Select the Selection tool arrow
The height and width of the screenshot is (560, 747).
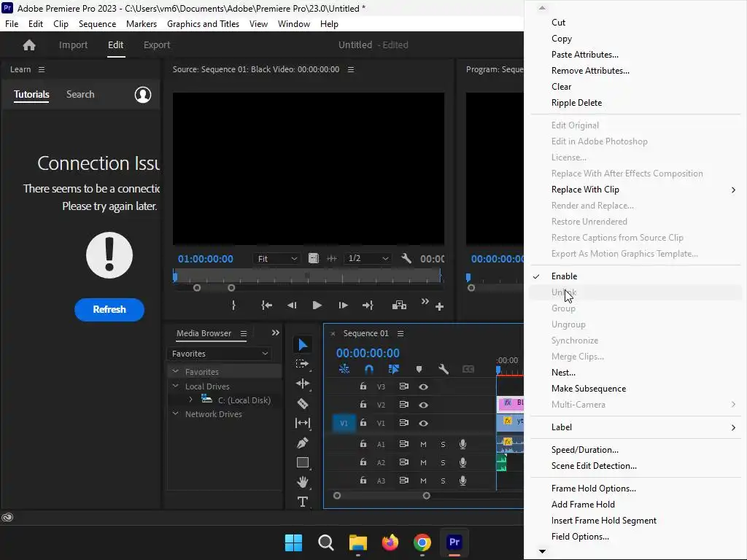point(303,344)
